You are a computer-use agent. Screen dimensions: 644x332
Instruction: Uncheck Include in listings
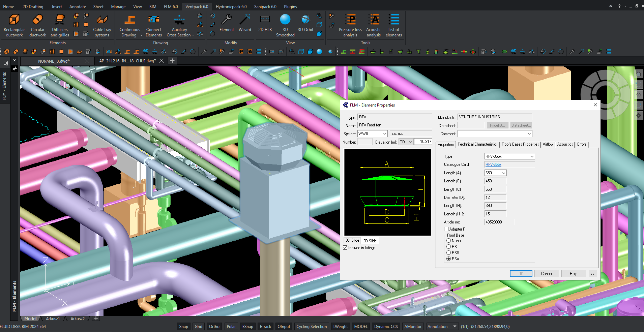click(x=345, y=248)
